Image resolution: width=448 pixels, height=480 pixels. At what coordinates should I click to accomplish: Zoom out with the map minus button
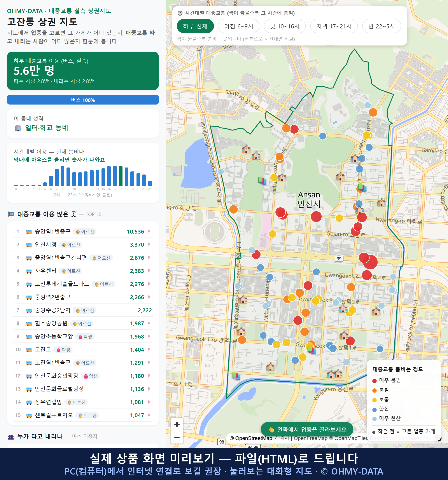tap(177, 437)
